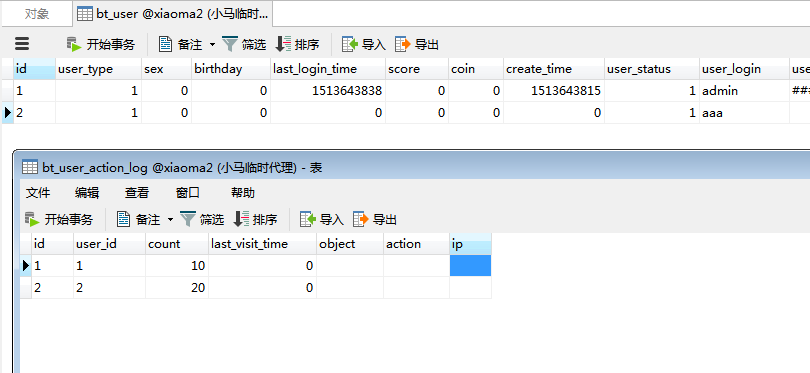
Task: Click the last_visit_time column header
Action: 262,244
